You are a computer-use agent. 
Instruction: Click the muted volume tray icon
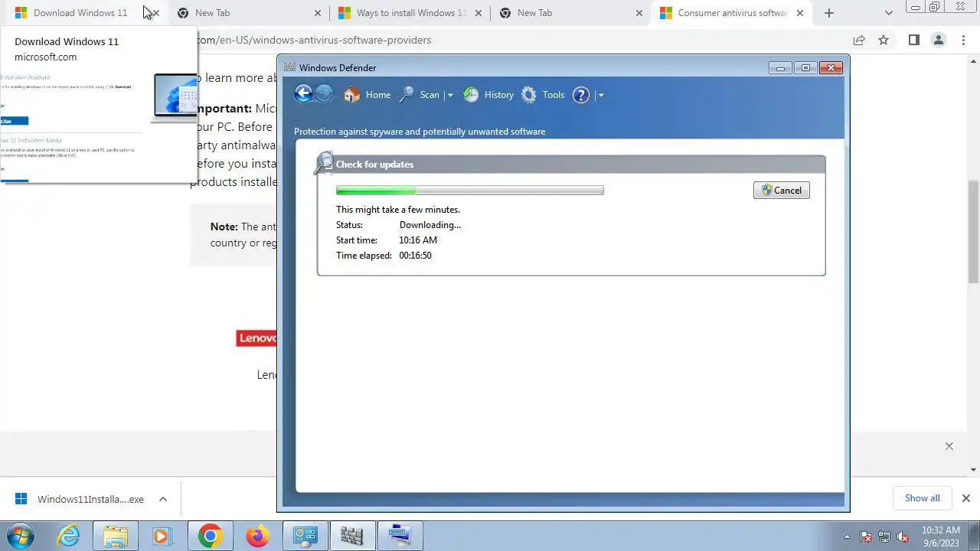click(903, 536)
